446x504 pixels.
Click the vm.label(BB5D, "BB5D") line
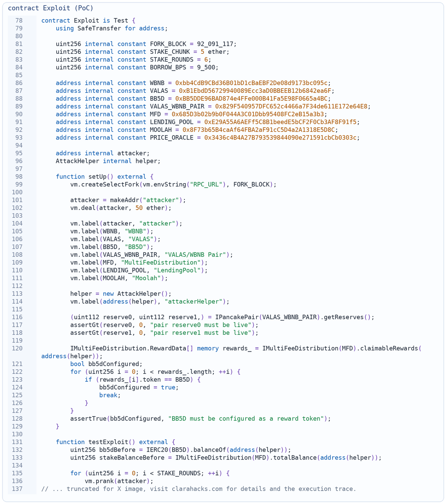[x=112, y=247]
